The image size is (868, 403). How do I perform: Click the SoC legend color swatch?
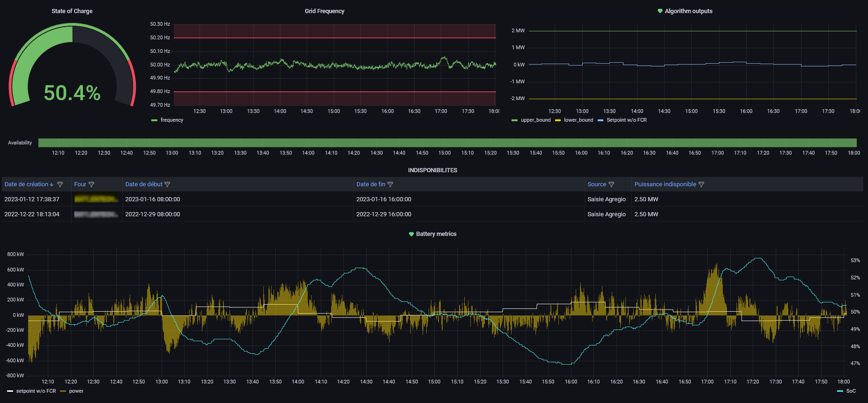(840, 391)
